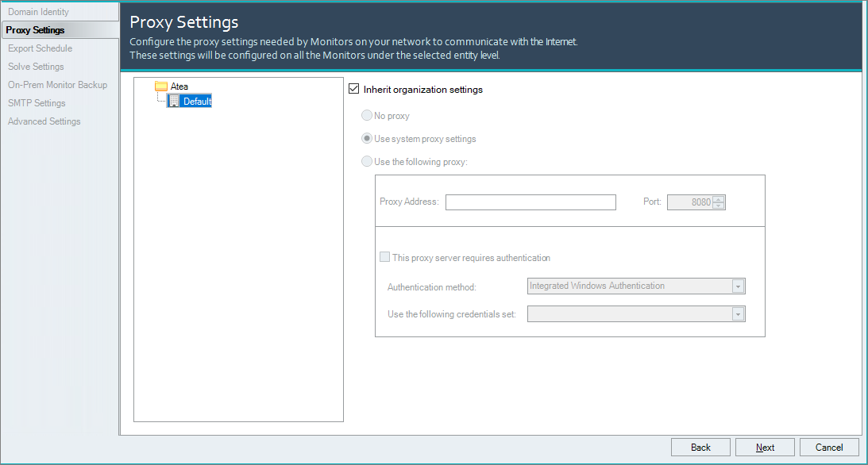
Task: Select the Atea organization tree node
Action: [179, 86]
